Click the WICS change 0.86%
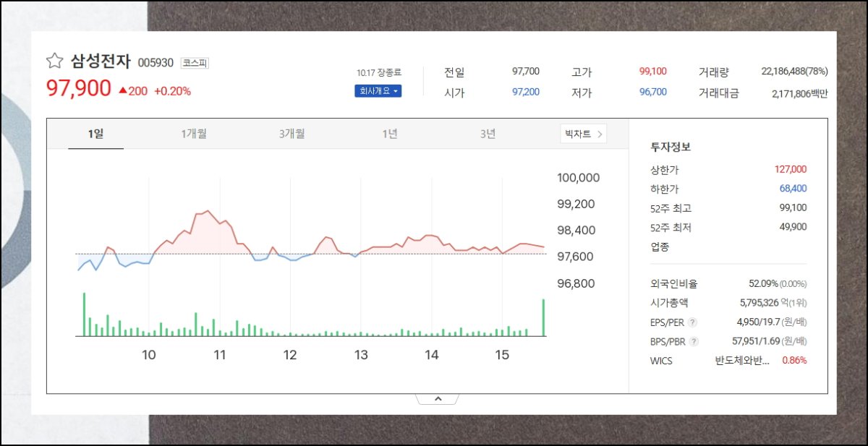Image resolution: width=868 pixels, height=446 pixels. (x=794, y=361)
